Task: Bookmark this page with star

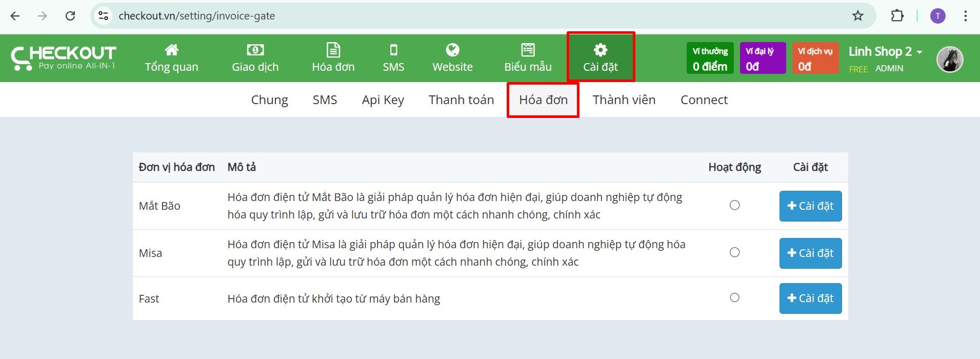Action: click(x=857, y=16)
